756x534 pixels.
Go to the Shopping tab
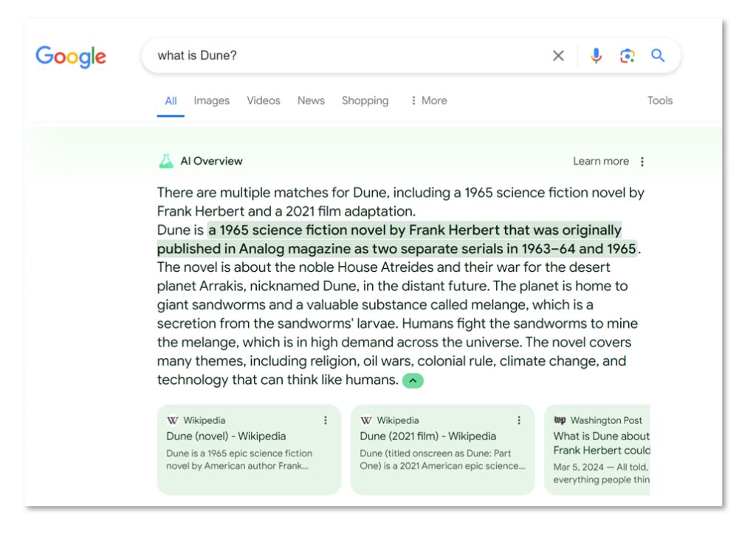click(365, 100)
